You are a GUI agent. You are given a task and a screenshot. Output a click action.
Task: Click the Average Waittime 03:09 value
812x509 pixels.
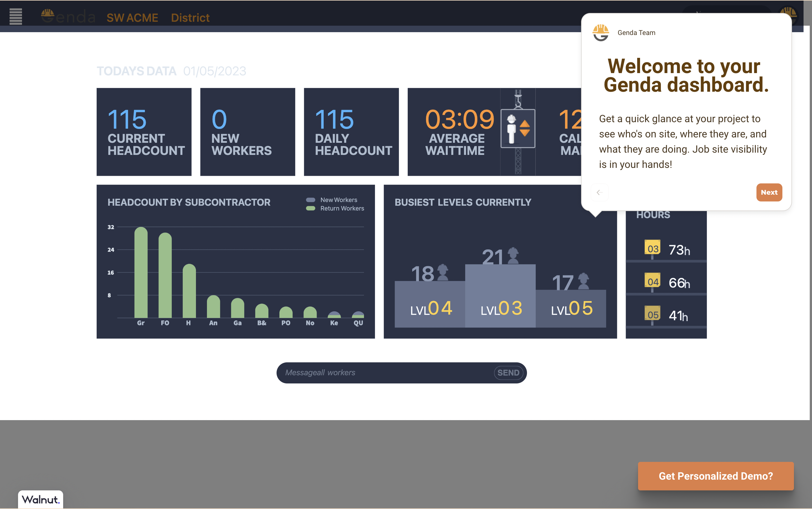(x=460, y=120)
